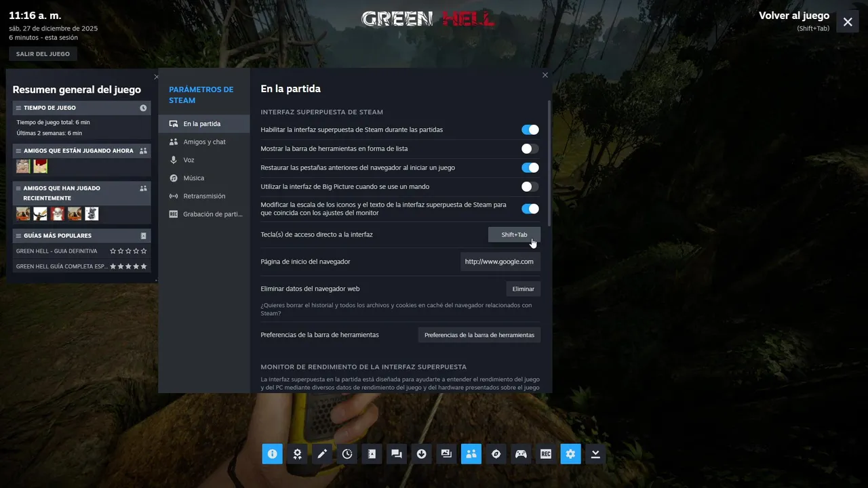Open the REC game recording toolbar icon
The height and width of the screenshot is (488, 868).
click(546, 454)
